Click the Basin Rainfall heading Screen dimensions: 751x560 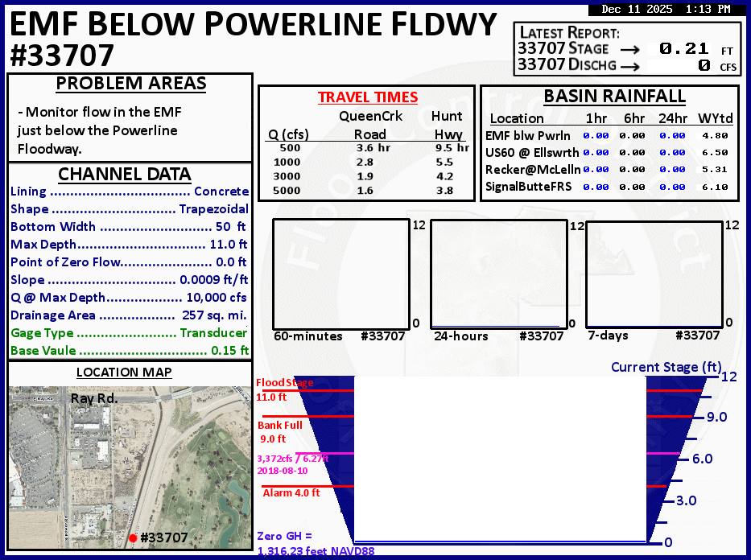click(614, 97)
